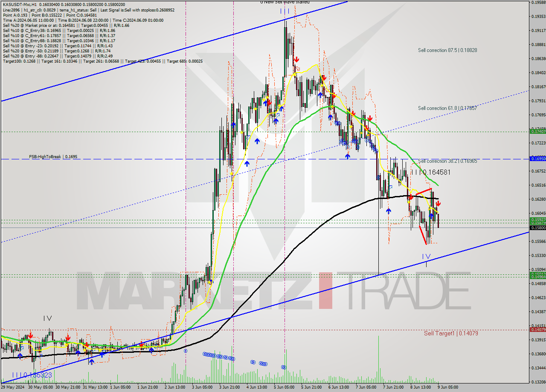The height and width of the screenshot is (392, 546).
Task: Click the '9 Jun 05:00' time axis label
Action: tap(447, 387)
